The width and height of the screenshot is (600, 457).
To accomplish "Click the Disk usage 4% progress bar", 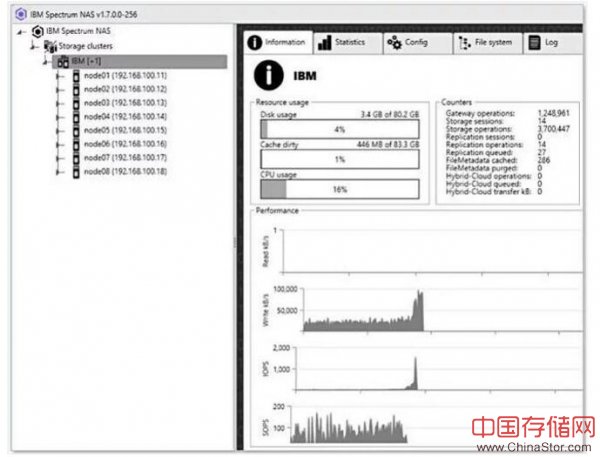I will point(339,129).
